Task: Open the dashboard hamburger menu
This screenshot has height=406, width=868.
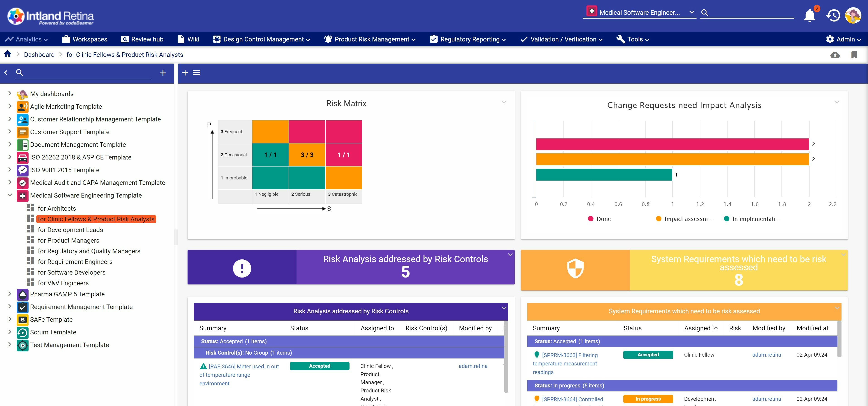Action: (196, 73)
